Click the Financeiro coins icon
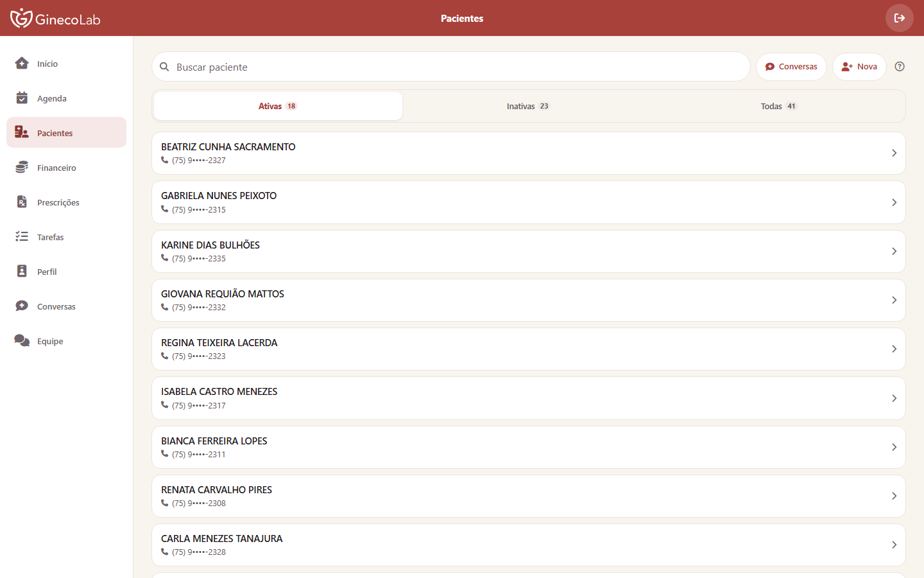 click(x=22, y=167)
